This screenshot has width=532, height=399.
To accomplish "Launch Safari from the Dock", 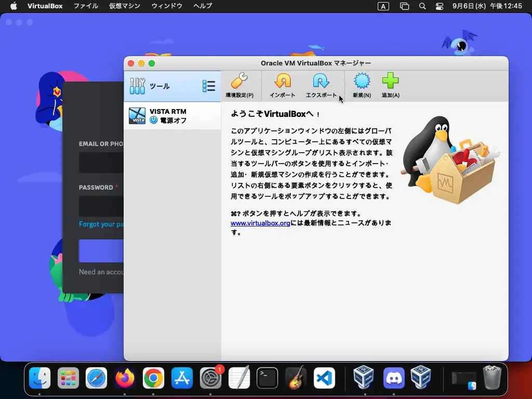I will click(x=96, y=378).
